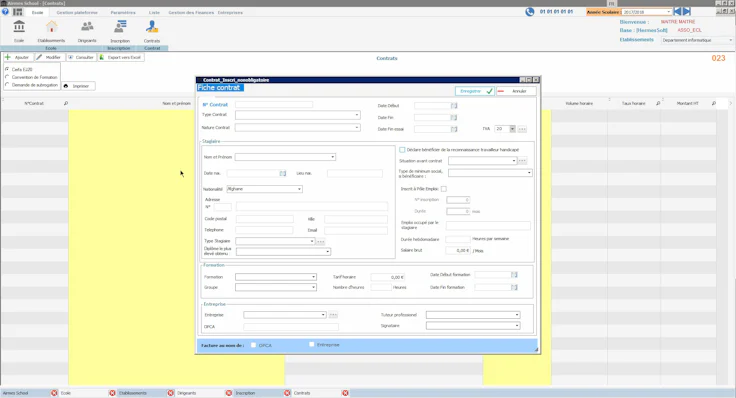This screenshot has width=736, height=398.
Task: Click ellipsis next to Entreprise dropdown
Action: pos(333,315)
